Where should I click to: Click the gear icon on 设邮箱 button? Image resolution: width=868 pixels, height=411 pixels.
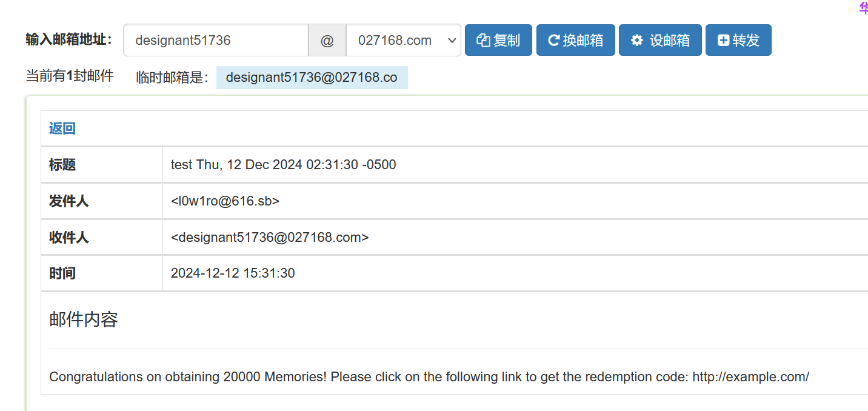coord(636,41)
